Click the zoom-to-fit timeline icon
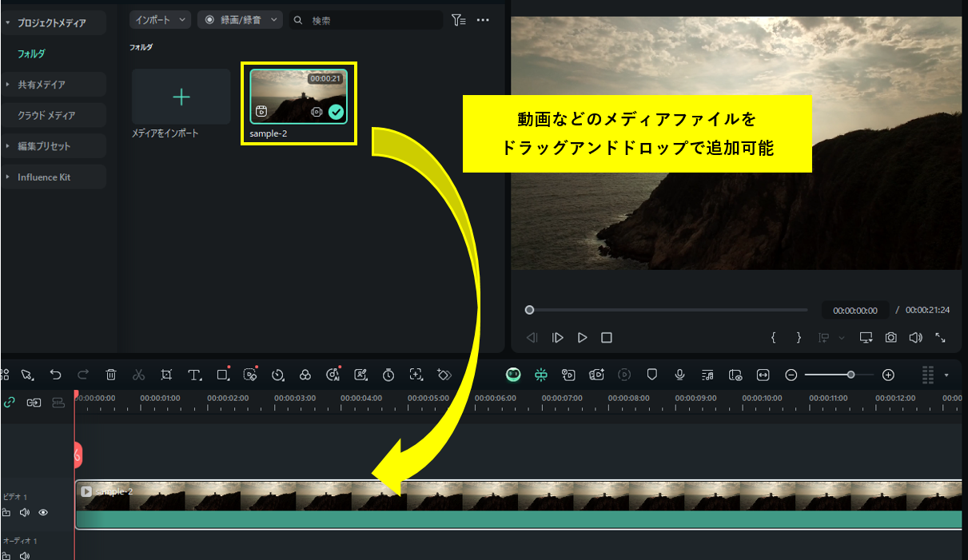This screenshot has width=968, height=560. tap(763, 375)
